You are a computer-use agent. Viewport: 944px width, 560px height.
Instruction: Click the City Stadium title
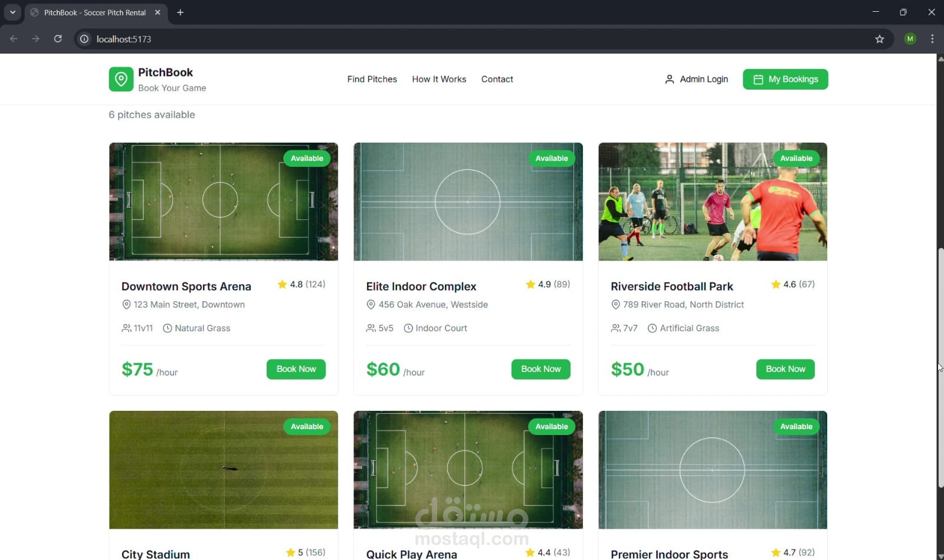tap(156, 554)
